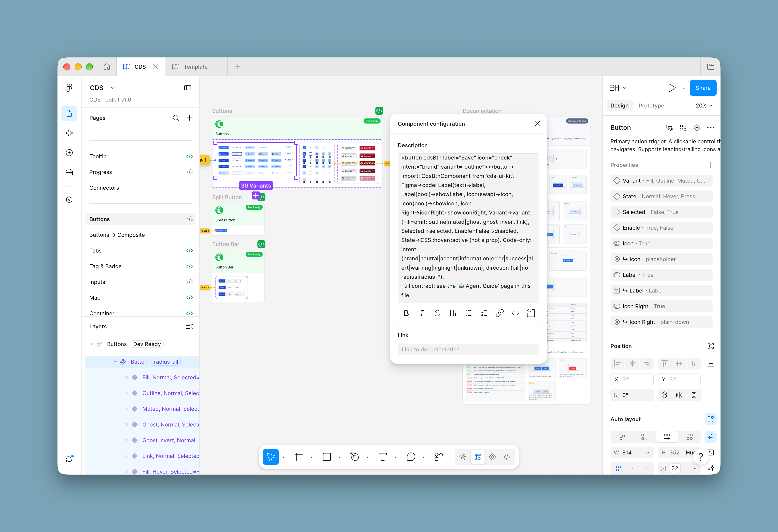Click the X position field
This screenshot has width=778, height=532.
click(x=632, y=379)
